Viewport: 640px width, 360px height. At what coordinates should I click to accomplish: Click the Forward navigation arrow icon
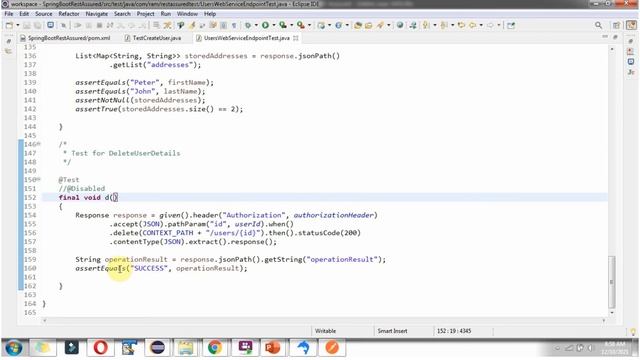point(490,25)
